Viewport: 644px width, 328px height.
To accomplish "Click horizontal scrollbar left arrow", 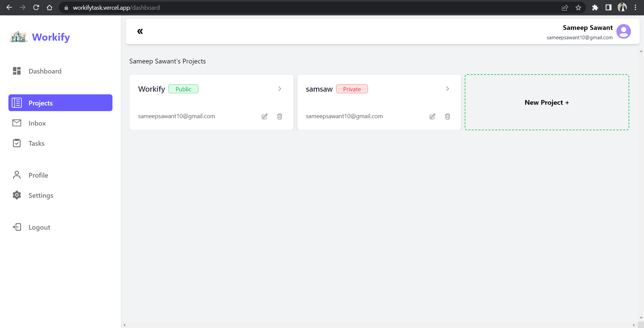I will tap(125, 325).
